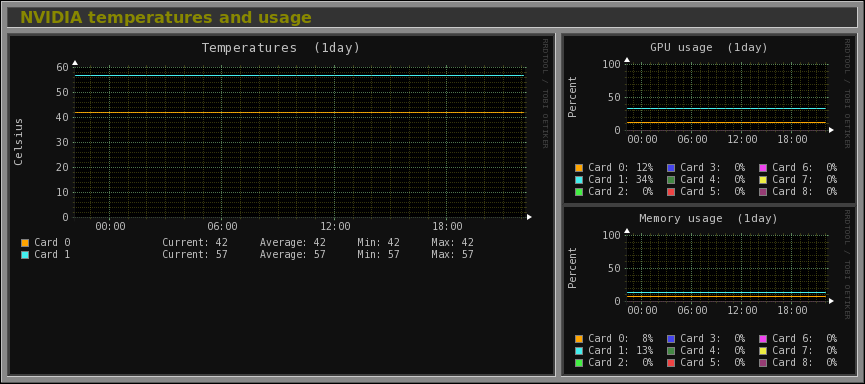Click GPU usage Card 7 yellow swatch

[x=763, y=180]
